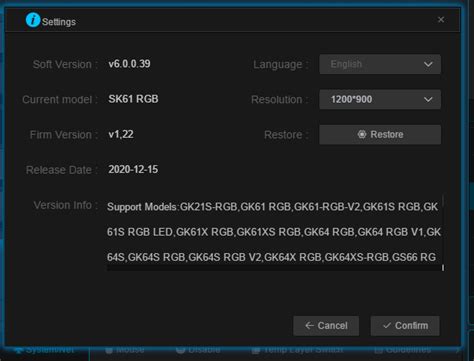
Task: Click the current model value SK61 RGB
Action: 133,99
